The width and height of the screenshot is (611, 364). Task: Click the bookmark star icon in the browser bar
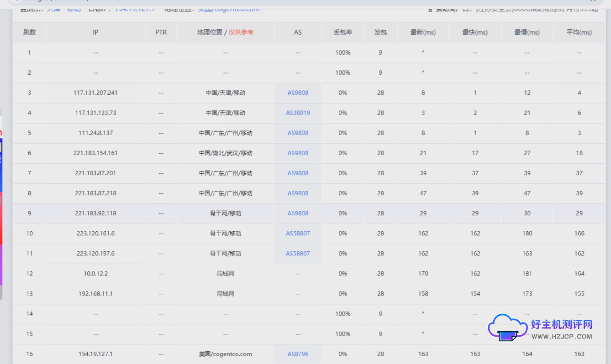point(593,2)
